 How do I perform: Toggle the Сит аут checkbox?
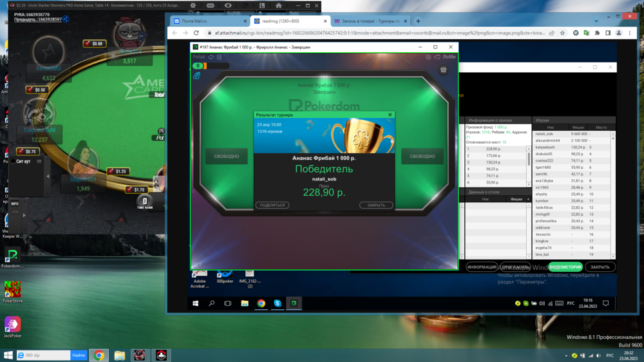tap(14, 161)
